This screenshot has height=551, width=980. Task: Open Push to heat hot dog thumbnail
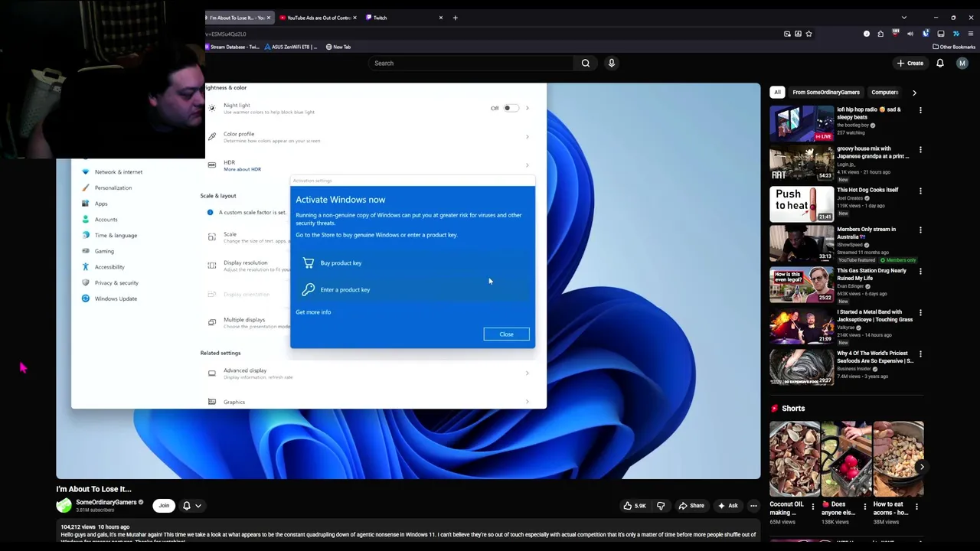(x=802, y=203)
